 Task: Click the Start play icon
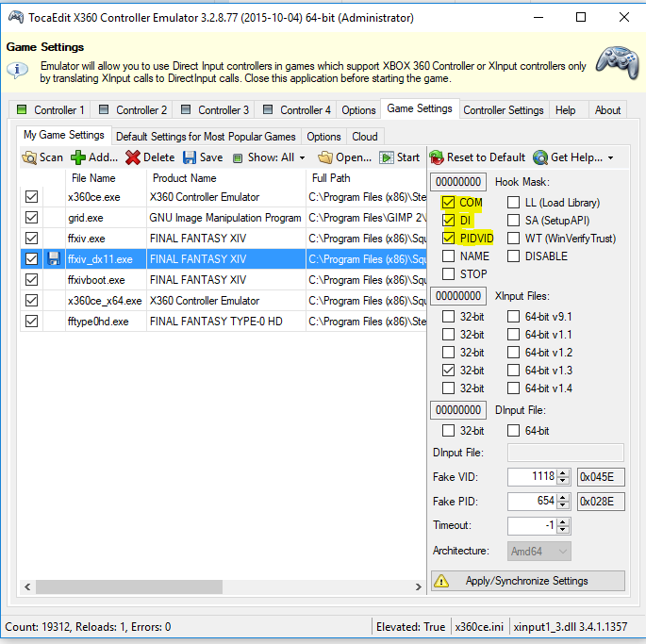coord(387,157)
